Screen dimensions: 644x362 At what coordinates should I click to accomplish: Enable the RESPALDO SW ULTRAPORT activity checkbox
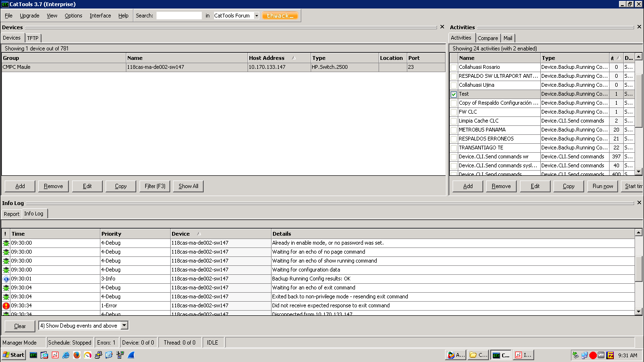click(x=454, y=76)
